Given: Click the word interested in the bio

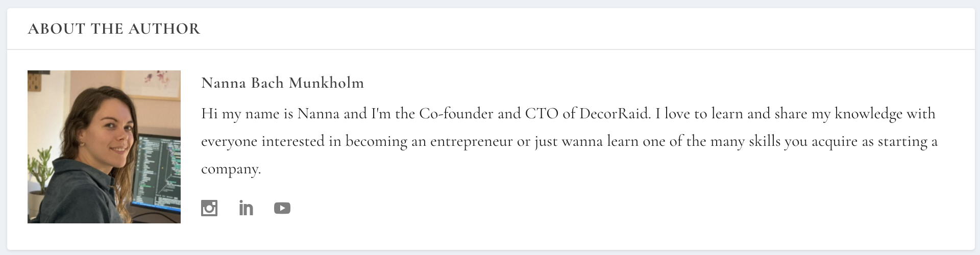Looking at the screenshot, I should (x=293, y=141).
